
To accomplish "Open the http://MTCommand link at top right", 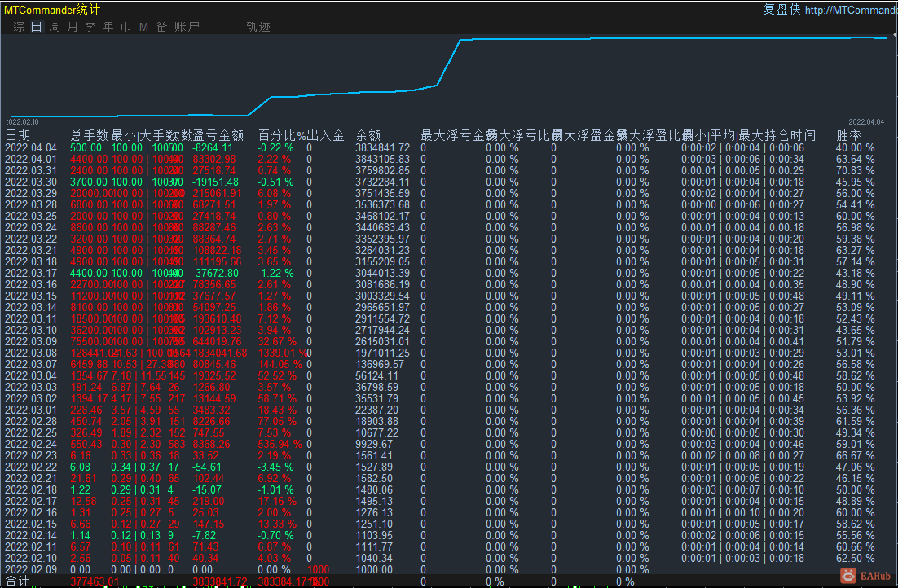I will (x=851, y=10).
